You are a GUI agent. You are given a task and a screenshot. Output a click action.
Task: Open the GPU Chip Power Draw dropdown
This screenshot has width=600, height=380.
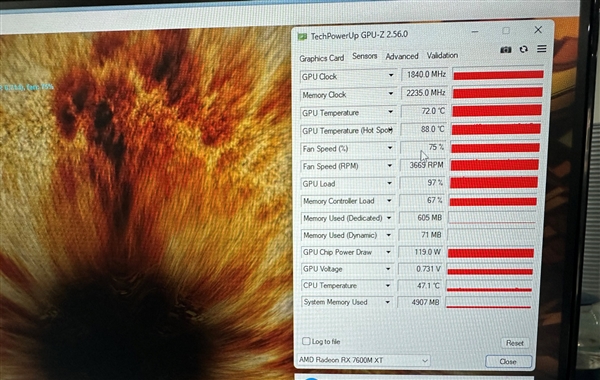tap(388, 252)
